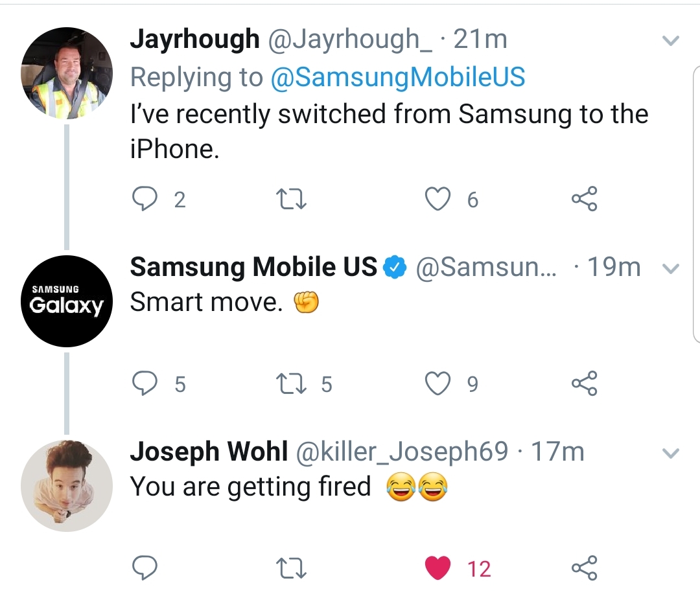
Task: Expand menu arrow on Samsung tweet
Action: (x=671, y=268)
